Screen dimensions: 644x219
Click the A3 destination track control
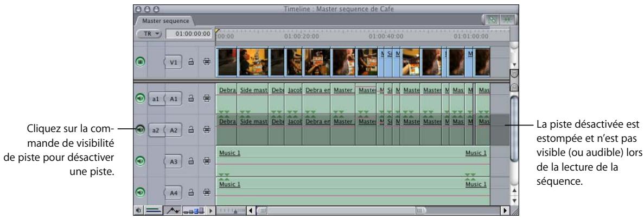[x=174, y=162]
